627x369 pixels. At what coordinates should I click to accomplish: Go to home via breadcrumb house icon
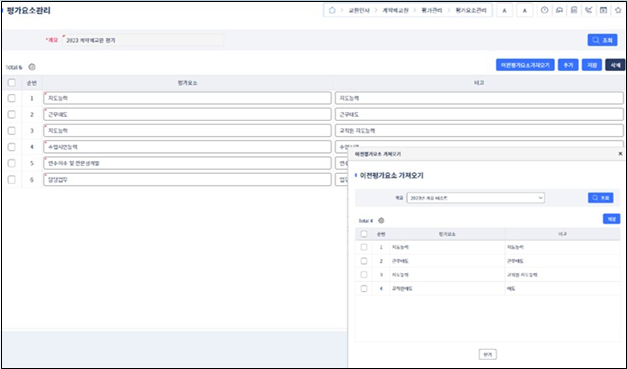[x=332, y=10]
